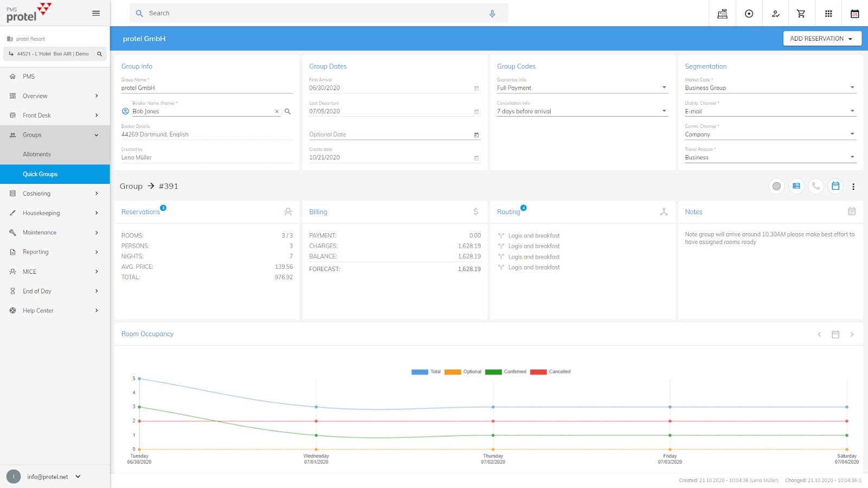Toggle Total series in chart legend
868x488 pixels.
(x=426, y=372)
